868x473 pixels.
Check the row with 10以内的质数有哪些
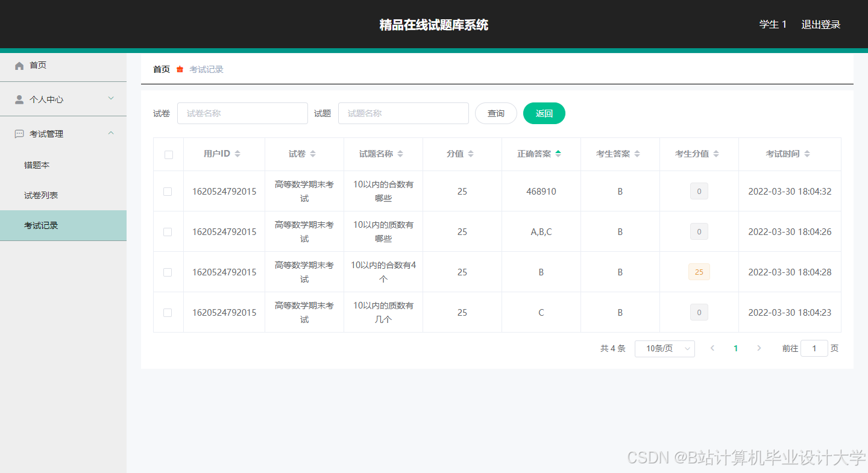(168, 232)
